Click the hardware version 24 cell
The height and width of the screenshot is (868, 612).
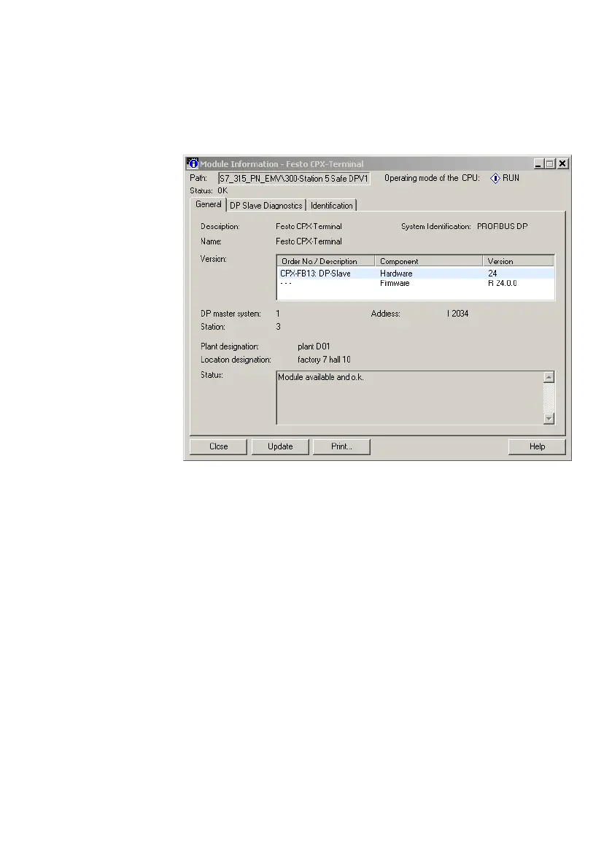tap(492, 274)
